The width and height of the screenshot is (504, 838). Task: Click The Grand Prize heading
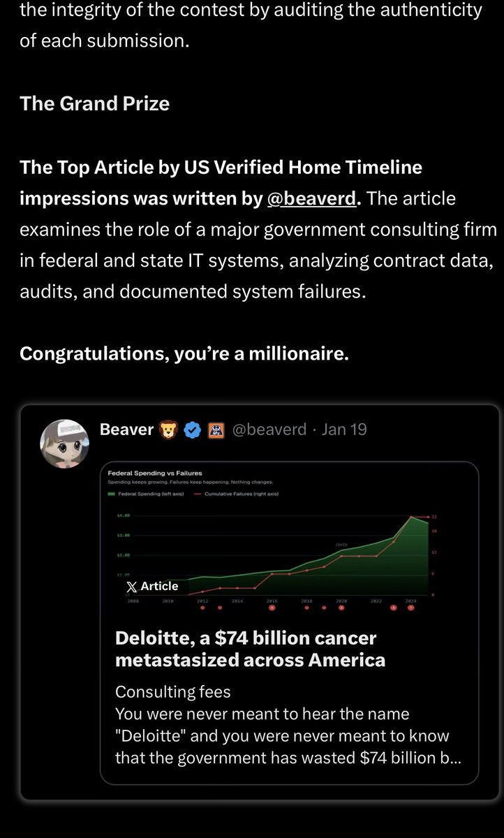[94, 103]
